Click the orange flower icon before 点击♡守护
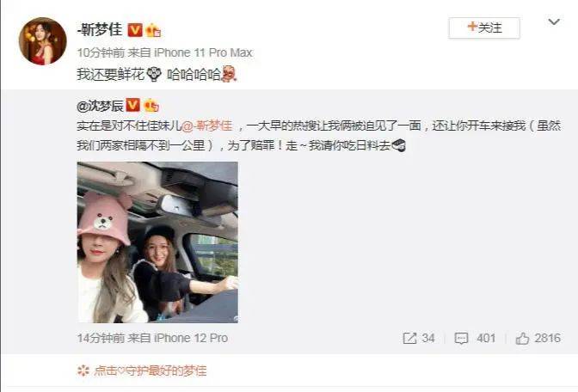The height and width of the screenshot is (392, 578). click(x=83, y=371)
